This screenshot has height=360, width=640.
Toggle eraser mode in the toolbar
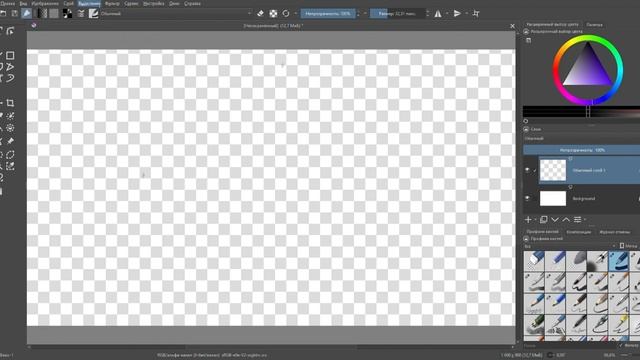260,13
